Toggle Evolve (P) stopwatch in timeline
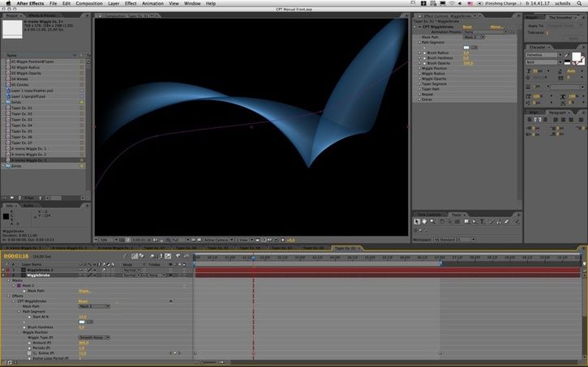Viewport: 588px width, 367px height. 28,353
